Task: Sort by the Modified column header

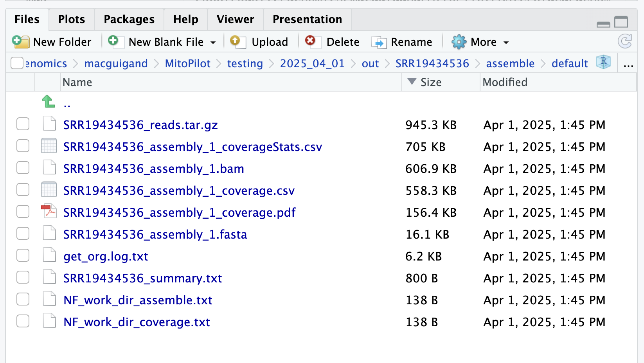Action: 505,82
